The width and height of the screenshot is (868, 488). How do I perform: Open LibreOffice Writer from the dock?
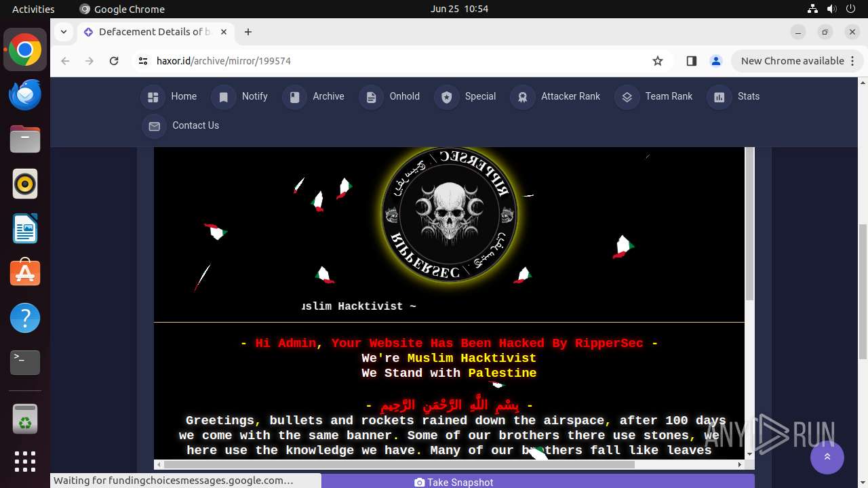(25, 229)
